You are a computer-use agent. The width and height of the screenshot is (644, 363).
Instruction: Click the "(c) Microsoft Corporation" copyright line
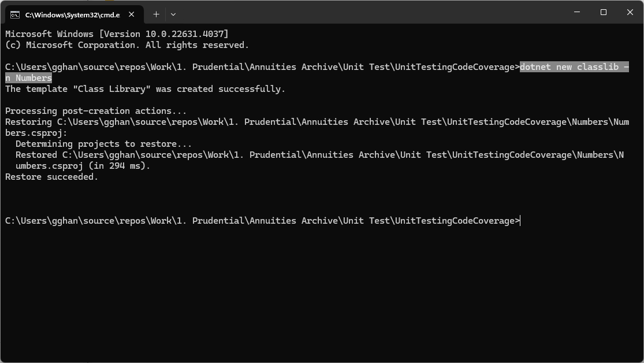(x=127, y=45)
